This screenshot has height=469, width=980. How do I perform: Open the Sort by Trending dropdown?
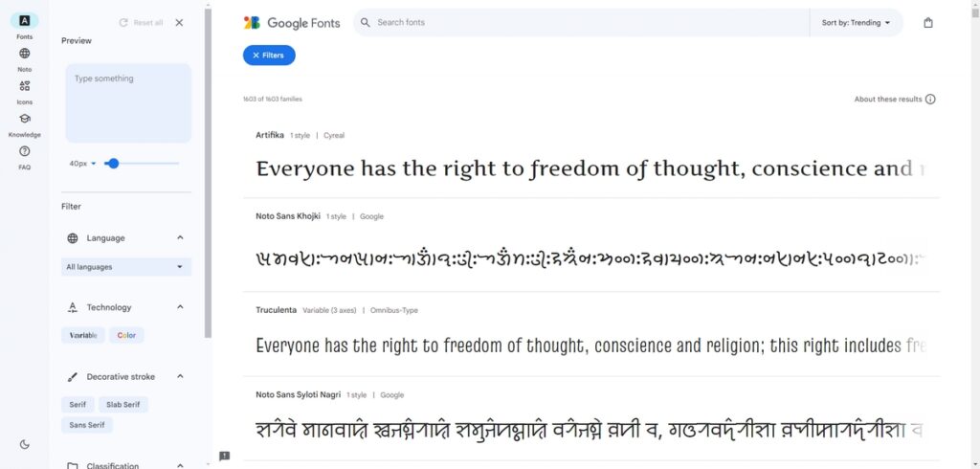[x=856, y=23]
